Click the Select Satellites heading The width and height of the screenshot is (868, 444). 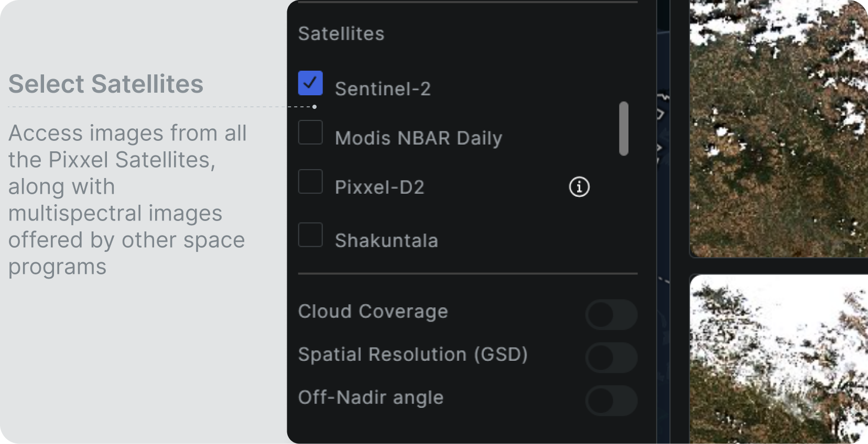(106, 84)
